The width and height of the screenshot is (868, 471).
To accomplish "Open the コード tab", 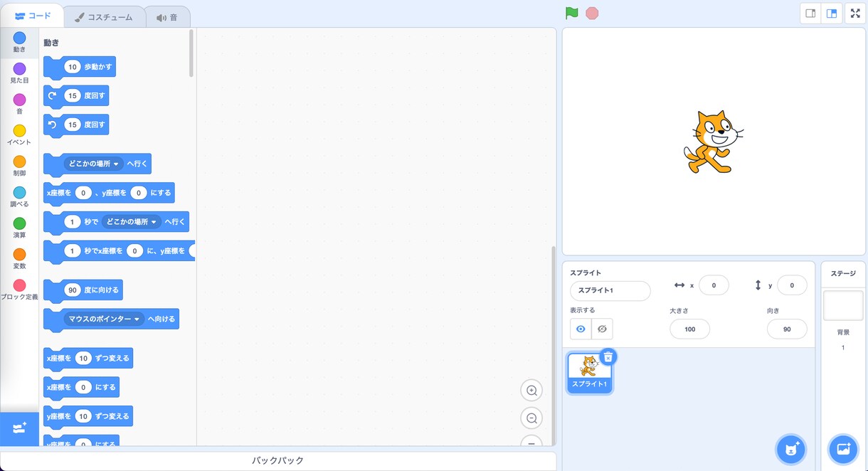I will 33,16.
